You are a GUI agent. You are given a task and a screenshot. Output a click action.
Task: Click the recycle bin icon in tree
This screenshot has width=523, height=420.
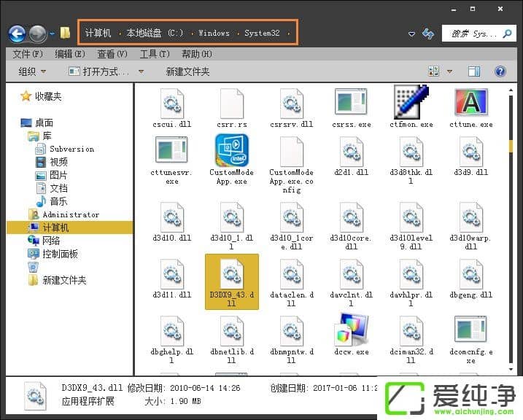pos(33,267)
